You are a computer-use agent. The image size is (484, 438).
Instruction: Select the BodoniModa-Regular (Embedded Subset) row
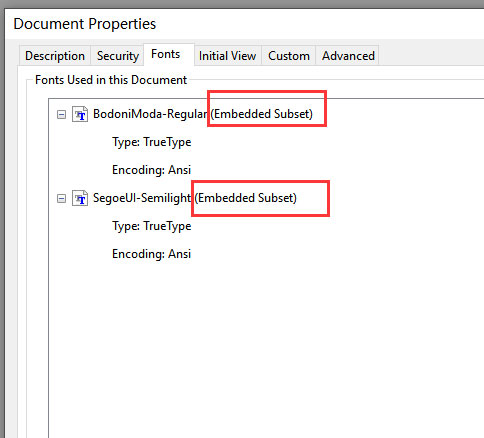tap(203, 114)
